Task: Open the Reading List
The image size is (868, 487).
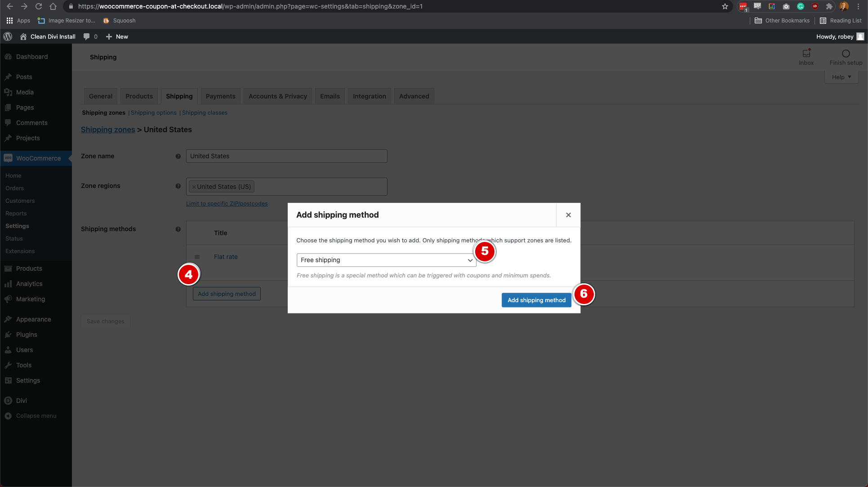Action: [x=841, y=21]
